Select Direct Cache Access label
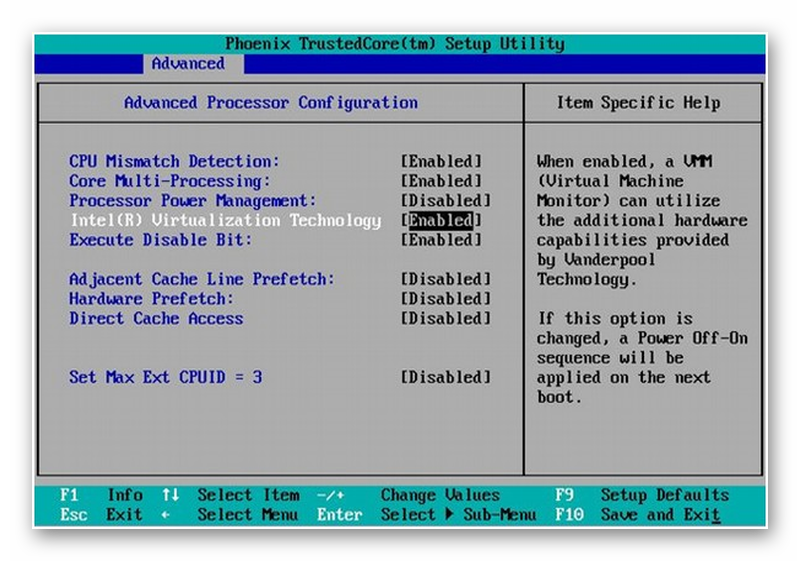 point(156,318)
